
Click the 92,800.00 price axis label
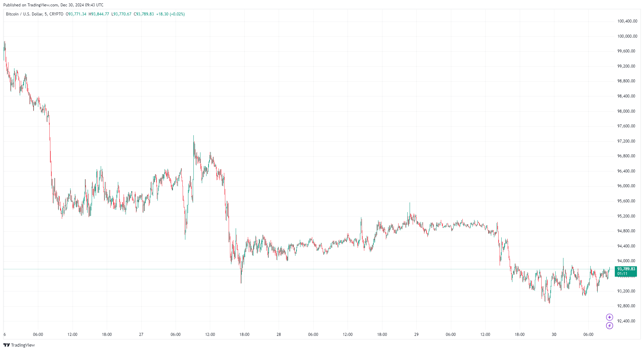626,306
